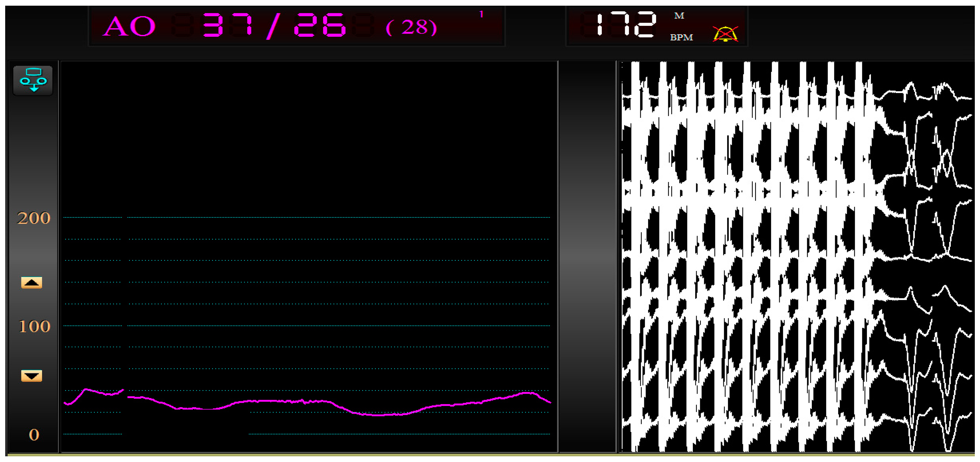Click the 100 scale label
The width and height of the screenshot is (980, 462).
pyautogui.click(x=34, y=326)
